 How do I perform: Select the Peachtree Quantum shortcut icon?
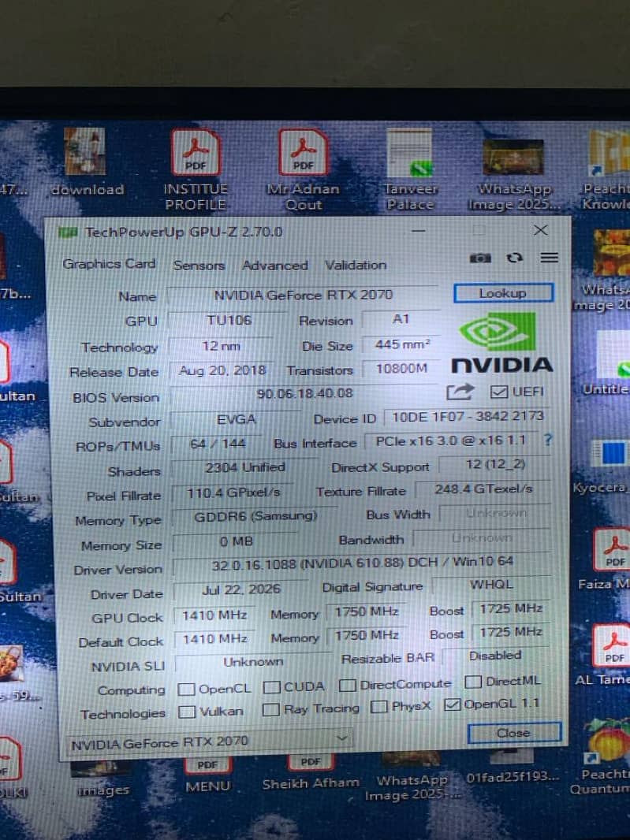[605, 757]
